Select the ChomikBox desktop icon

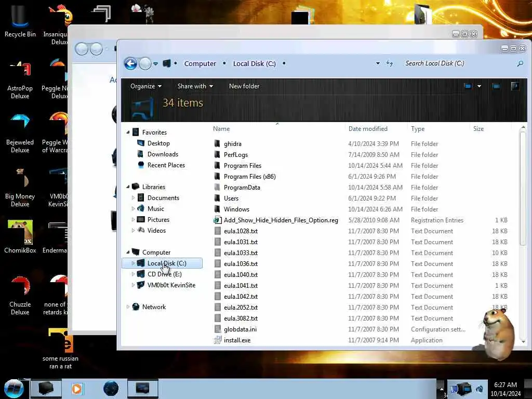click(x=20, y=237)
